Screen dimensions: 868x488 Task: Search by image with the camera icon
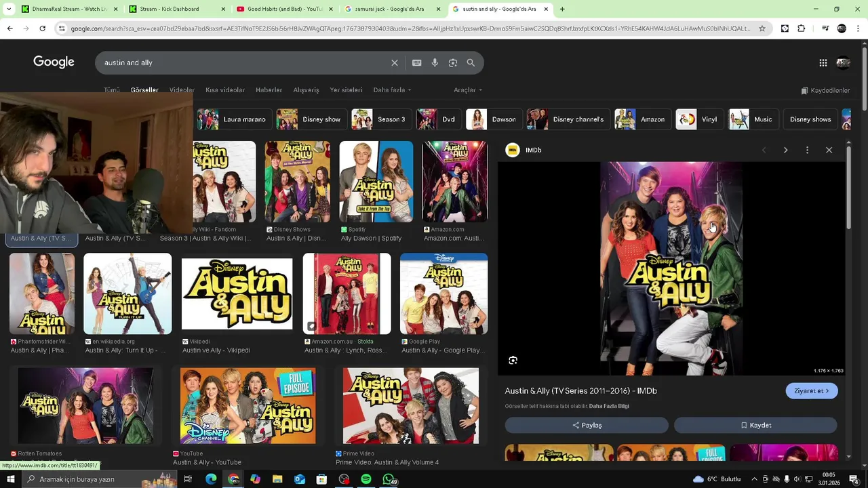coord(453,62)
